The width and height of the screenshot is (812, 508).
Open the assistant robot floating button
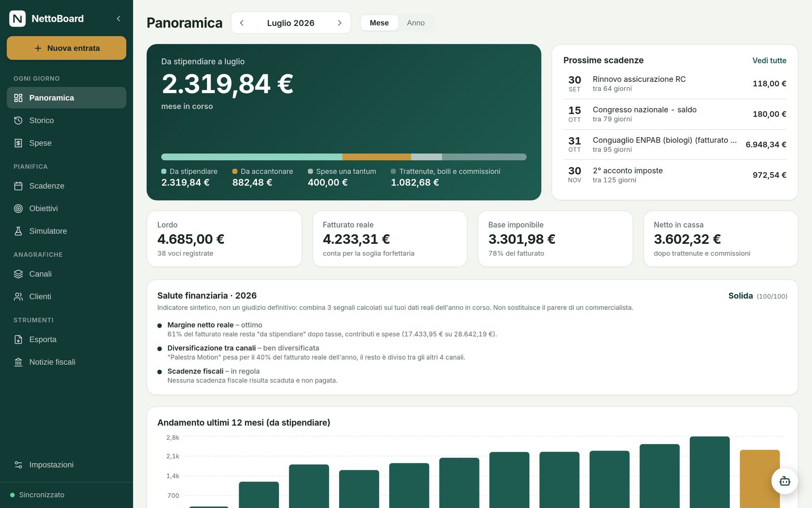coord(785,481)
